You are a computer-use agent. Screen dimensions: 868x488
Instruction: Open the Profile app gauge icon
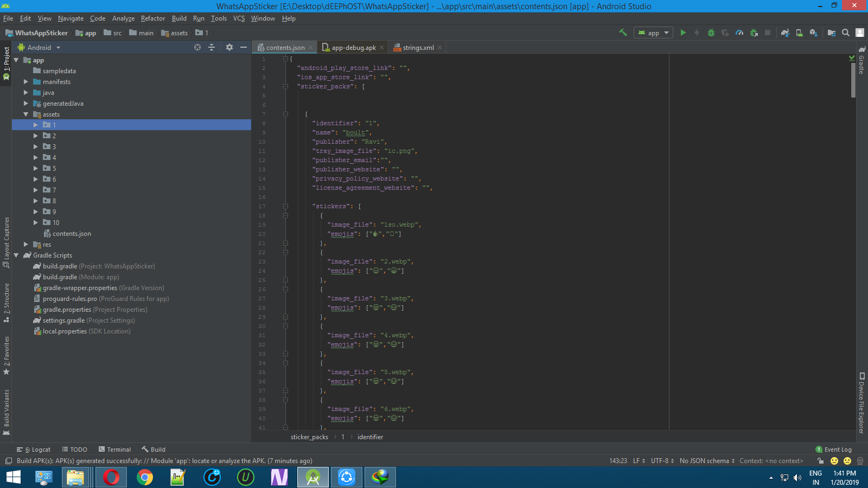(739, 33)
